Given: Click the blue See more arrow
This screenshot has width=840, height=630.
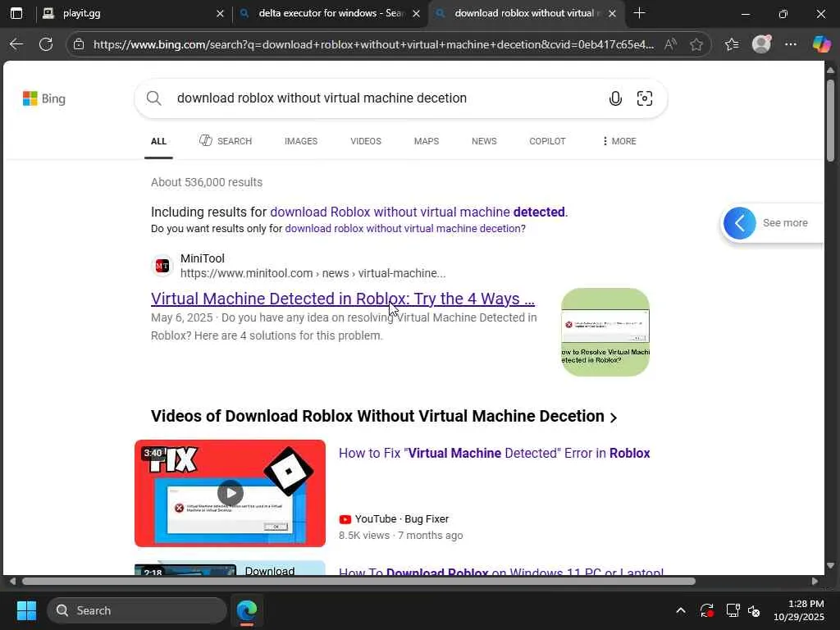Looking at the screenshot, I should (x=739, y=223).
